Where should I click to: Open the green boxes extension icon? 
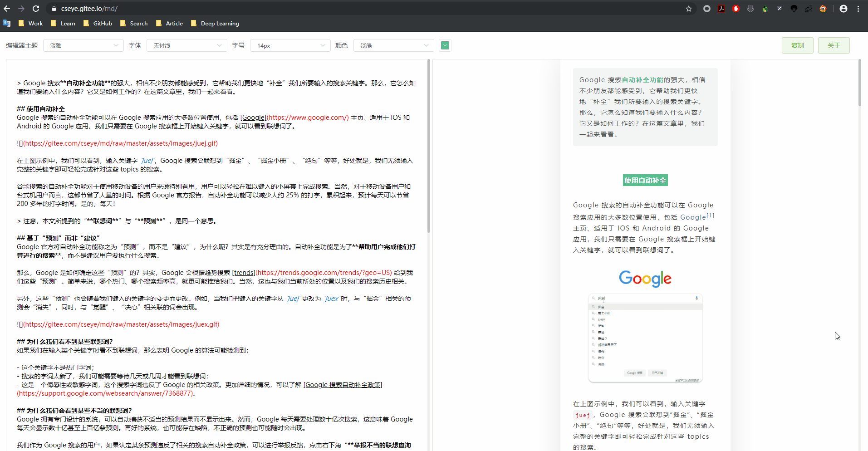[x=765, y=9]
